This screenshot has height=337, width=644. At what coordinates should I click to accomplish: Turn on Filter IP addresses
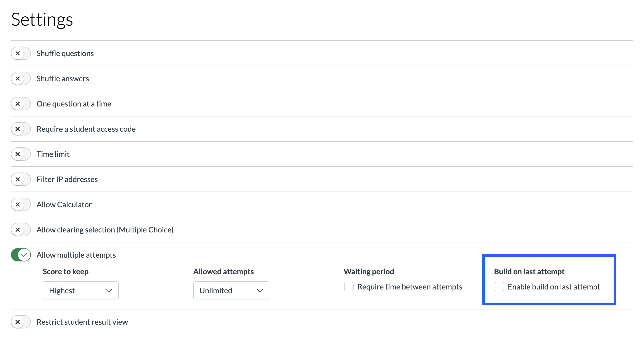(x=21, y=179)
